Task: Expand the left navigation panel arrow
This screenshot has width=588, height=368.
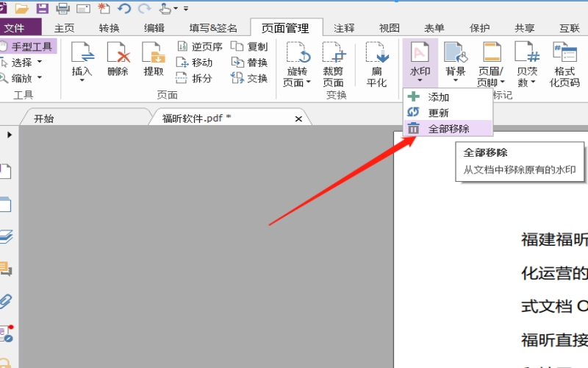Action: 10,135
